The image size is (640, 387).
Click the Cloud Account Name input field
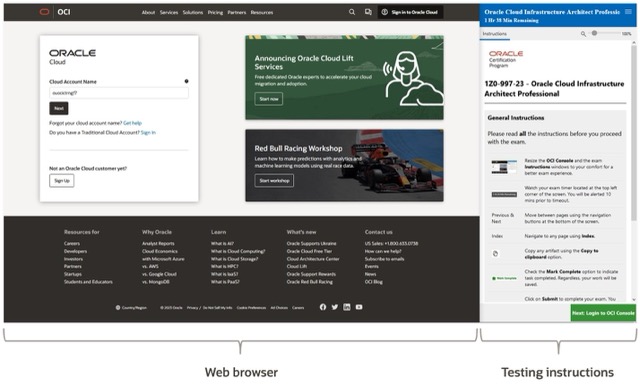click(x=119, y=93)
